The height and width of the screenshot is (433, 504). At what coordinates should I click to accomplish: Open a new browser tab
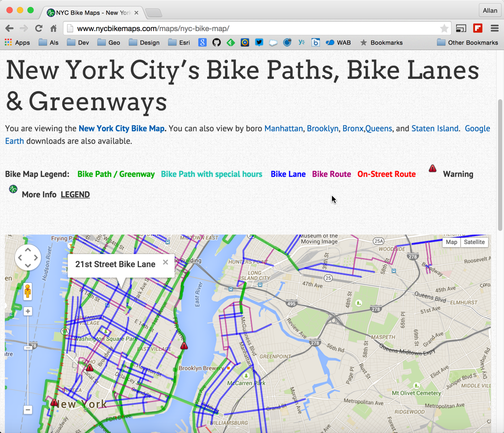pyautogui.click(x=153, y=13)
